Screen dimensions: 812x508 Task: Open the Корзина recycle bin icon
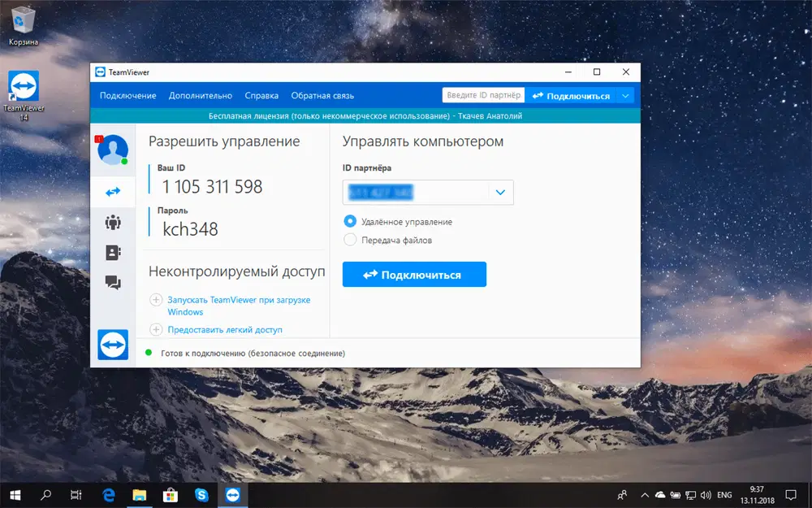pos(24,26)
